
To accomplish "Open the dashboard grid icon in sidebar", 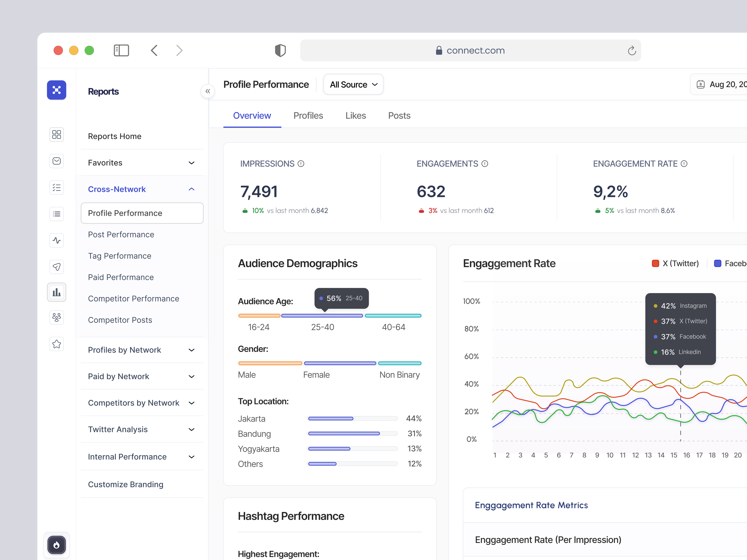I will 56,134.
